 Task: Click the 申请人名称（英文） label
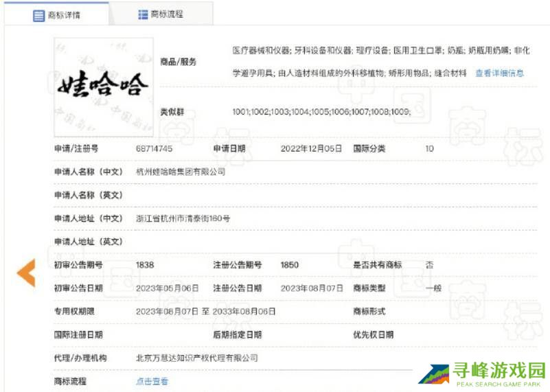coord(89,195)
